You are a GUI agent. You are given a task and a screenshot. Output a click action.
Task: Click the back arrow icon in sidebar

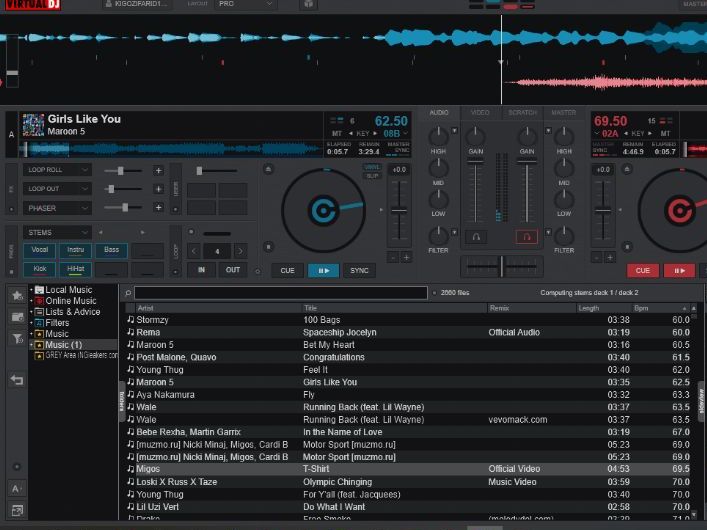pyautogui.click(x=17, y=380)
